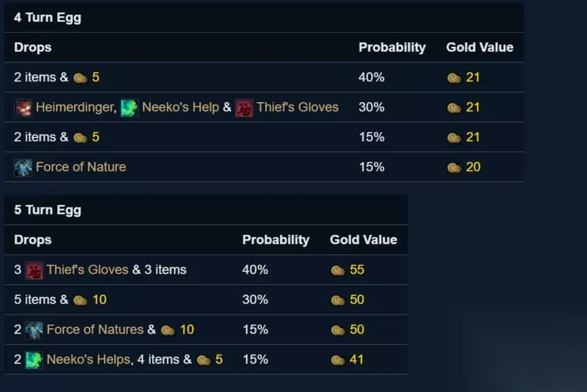
Task: Click the gold coin icon beside value 41
Action: pyautogui.click(x=338, y=360)
